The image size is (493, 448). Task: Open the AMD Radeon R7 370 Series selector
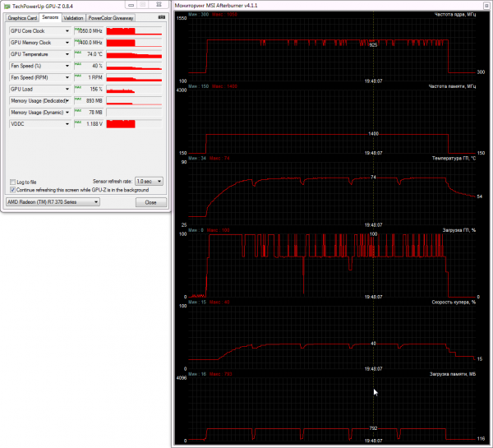tap(53, 202)
